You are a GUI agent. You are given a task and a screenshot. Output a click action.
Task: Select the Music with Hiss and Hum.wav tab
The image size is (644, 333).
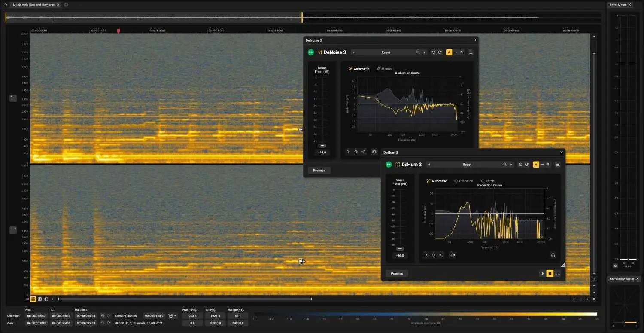pos(36,5)
